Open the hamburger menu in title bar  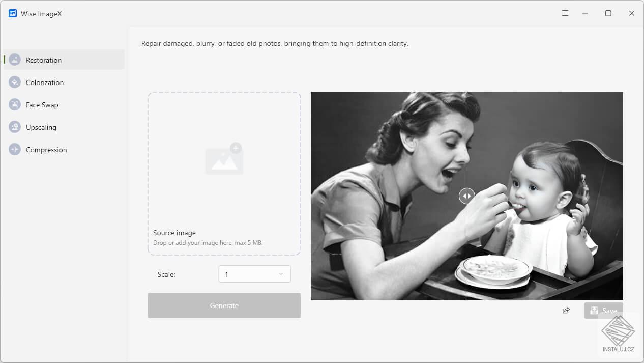(x=565, y=13)
